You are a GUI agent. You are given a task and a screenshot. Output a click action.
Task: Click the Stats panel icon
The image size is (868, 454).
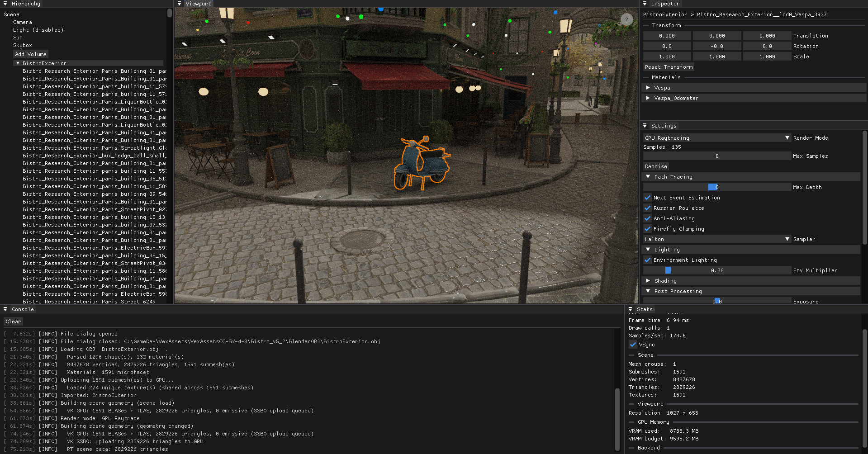click(x=631, y=309)
